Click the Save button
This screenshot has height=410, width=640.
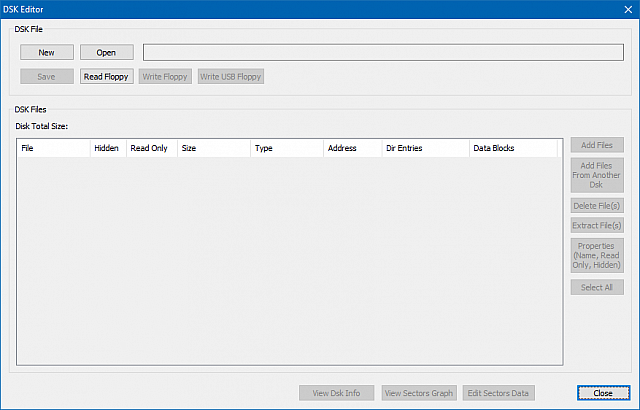click(x=47, y=76)
